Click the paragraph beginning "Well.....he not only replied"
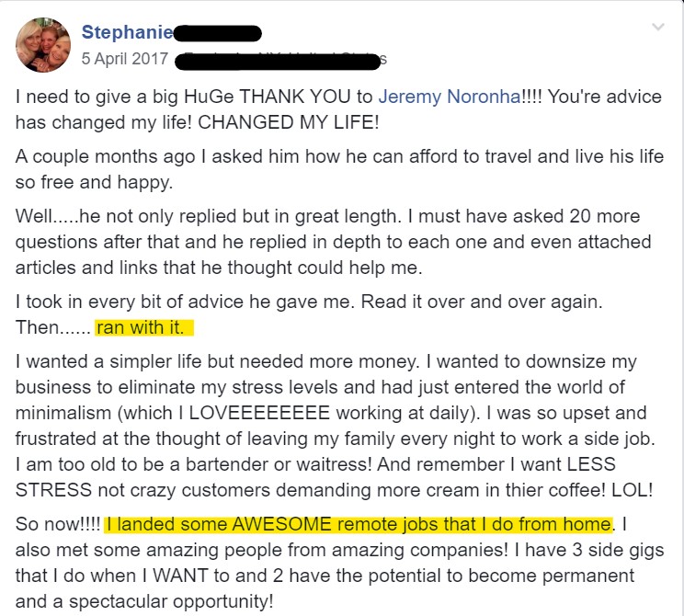Viewport: 684px width, 616px height. click(x=334, y=242)
